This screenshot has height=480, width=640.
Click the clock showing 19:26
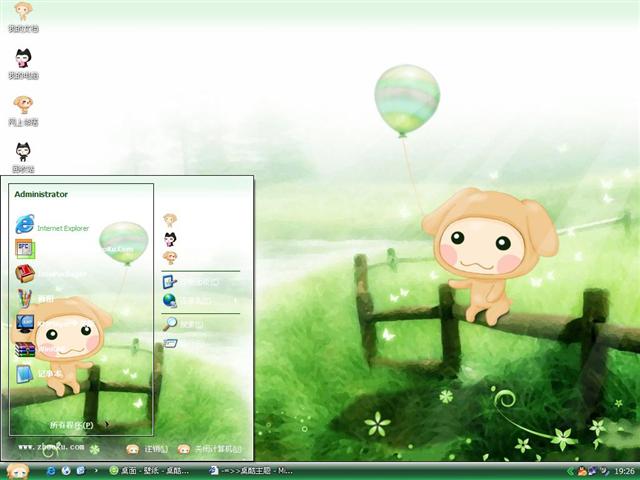pos(624,471)
